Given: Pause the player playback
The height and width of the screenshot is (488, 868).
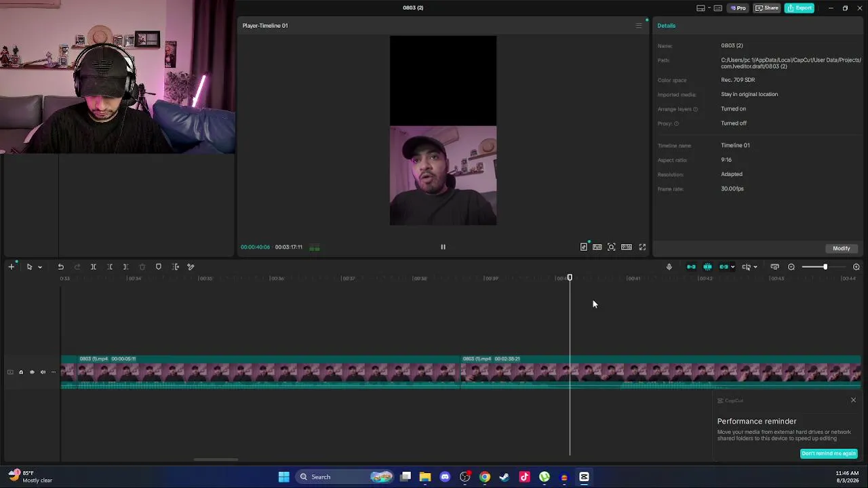Looking at the screenshot, I should tap(443, 247).
